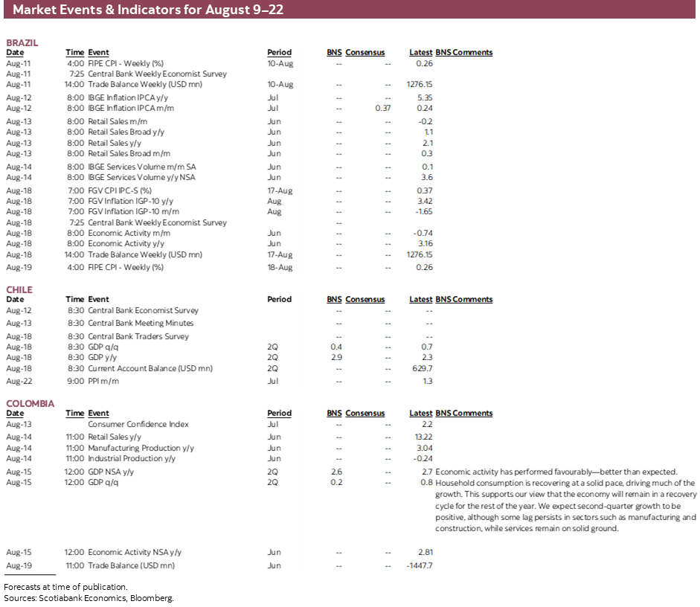Select the 5.35 value in Brazil table
Screen dimensions: 700x607
[425, 97]
